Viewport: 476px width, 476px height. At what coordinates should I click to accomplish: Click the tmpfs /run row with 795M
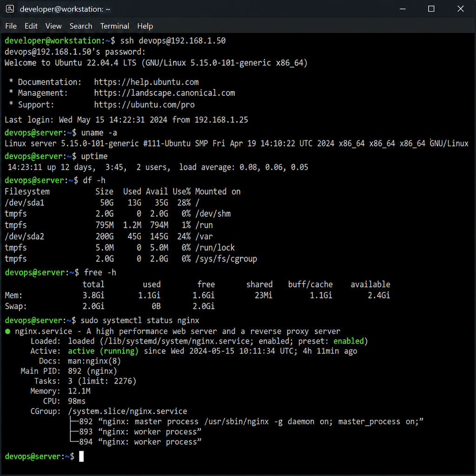pyautogui.click(x=109, y=225)
